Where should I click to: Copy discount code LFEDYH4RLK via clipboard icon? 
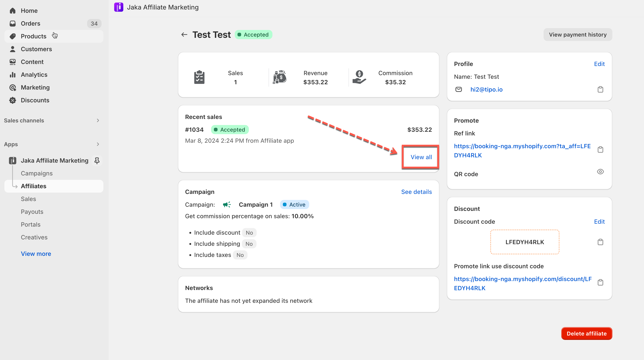[x=600, y=242]
